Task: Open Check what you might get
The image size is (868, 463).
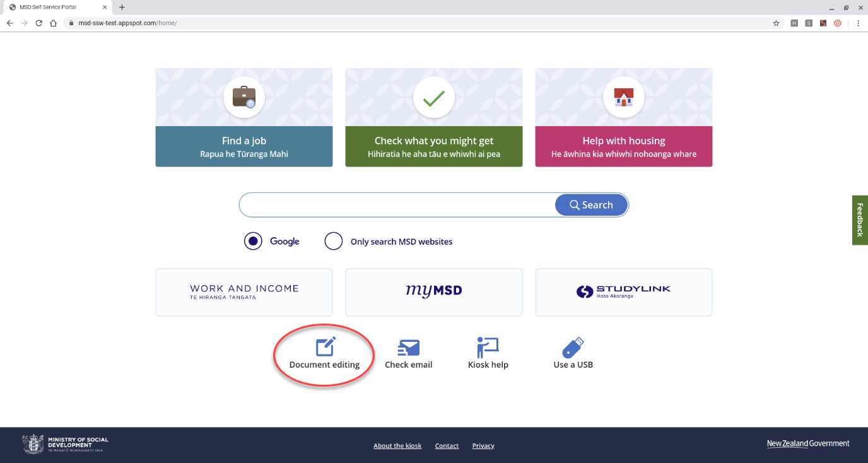Action: click(x=434, y=117)
